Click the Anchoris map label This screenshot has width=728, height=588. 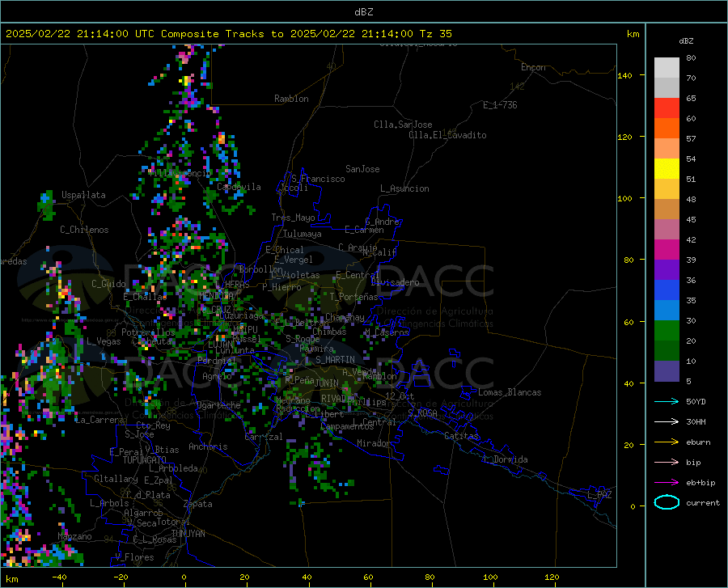tap(208, 446)
